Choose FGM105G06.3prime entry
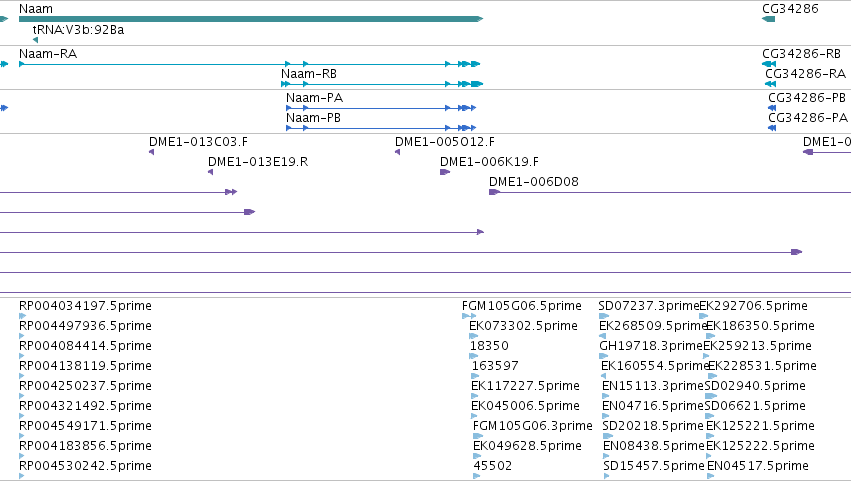851x481 pixels. point(532,426)
